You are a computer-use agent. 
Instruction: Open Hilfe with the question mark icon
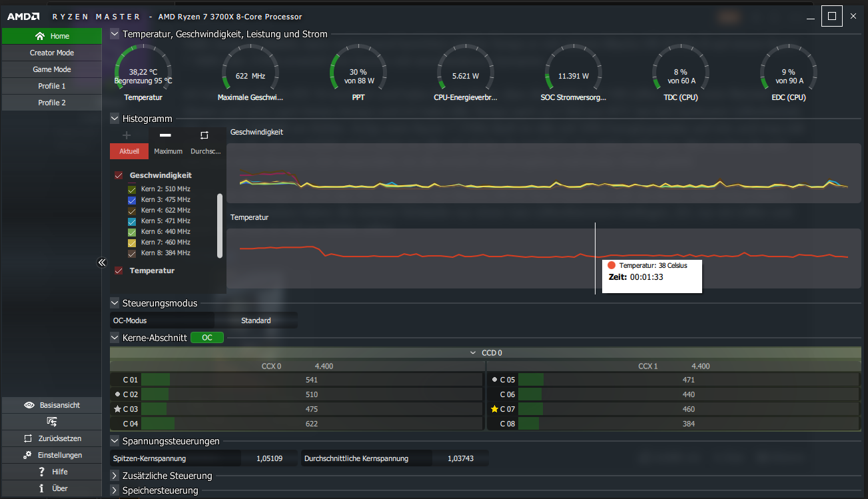click(41, 472)
